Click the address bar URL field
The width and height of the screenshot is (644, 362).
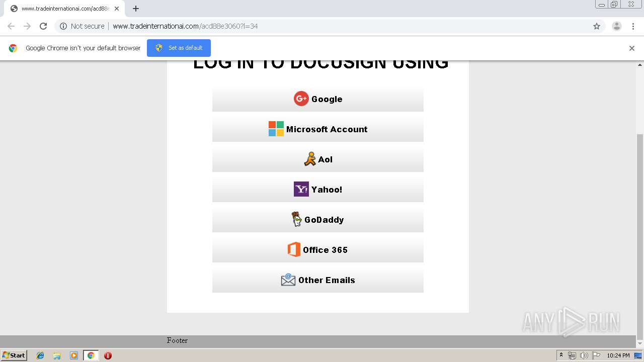click(x=330, y=26)
